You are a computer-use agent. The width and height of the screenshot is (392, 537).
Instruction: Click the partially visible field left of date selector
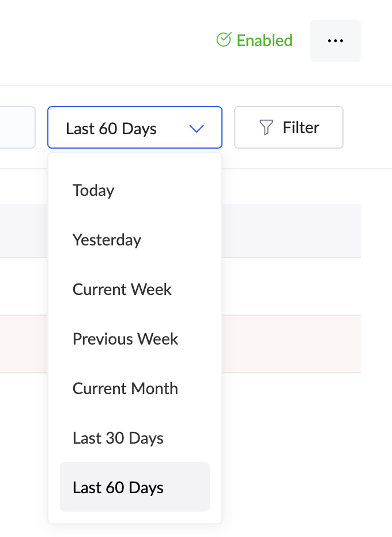pyautogui.click(x=17, y=127)
